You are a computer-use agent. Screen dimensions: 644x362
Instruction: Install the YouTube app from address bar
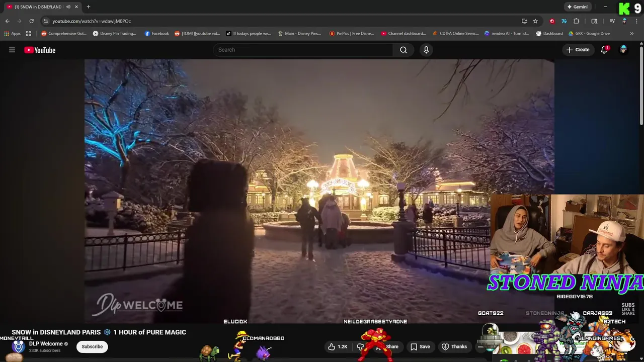tap(524, 21)
